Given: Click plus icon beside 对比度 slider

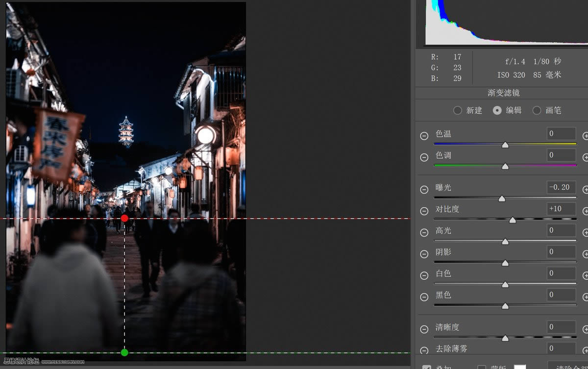Looking at the screenshot, I should coord(585,211).
